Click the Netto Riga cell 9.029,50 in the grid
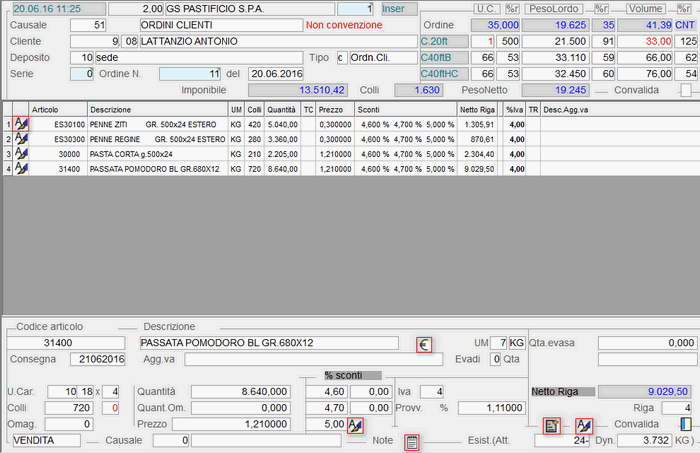Image resolution: width=700 pixels, height=453 pixels. pyautogui.click(x=477, y=169)
